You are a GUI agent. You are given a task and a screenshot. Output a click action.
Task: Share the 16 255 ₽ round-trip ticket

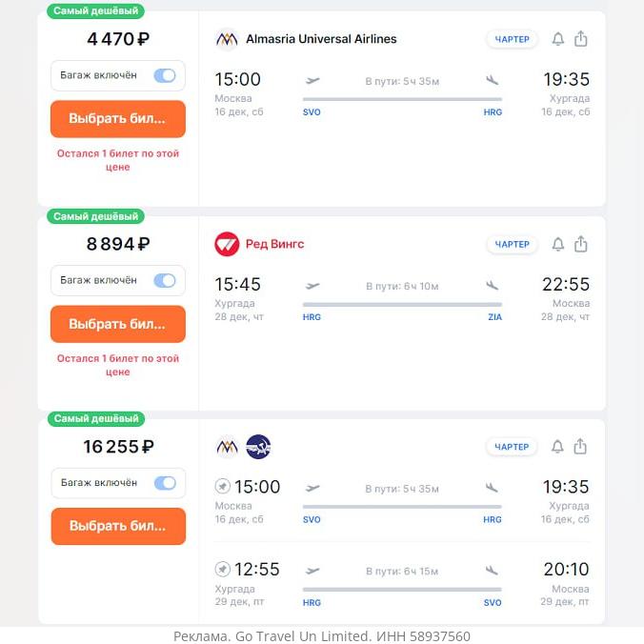(x=581, y=447)
